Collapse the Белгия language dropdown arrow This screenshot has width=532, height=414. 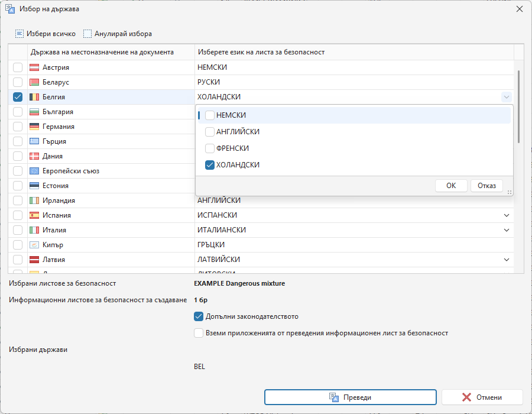tap(506, 97)
